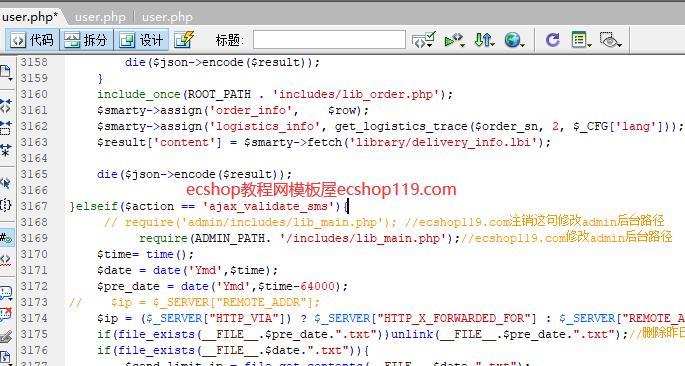
Task: Click 'library/delivery_info.lbi' string on line 3163
Action: click(x=443, y=142)
